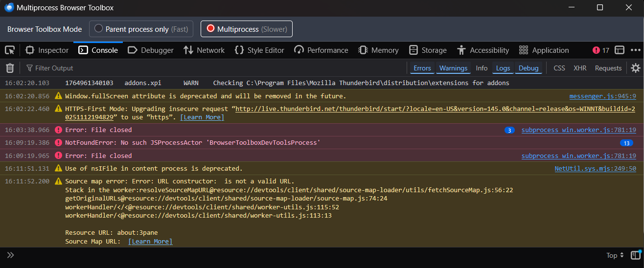Viewport: 644px width, 268px height.
Task: Click the element picker icon
Action: click(10, 50)
